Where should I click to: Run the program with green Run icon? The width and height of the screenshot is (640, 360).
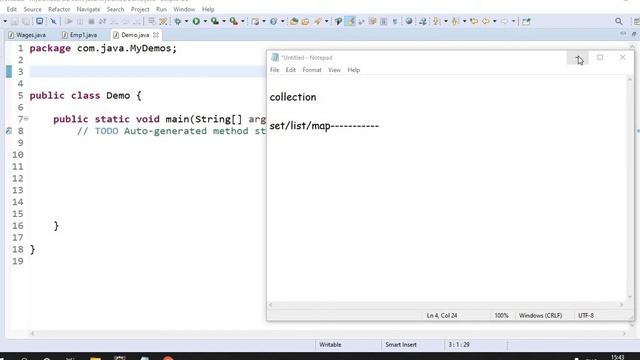[196, 21]
